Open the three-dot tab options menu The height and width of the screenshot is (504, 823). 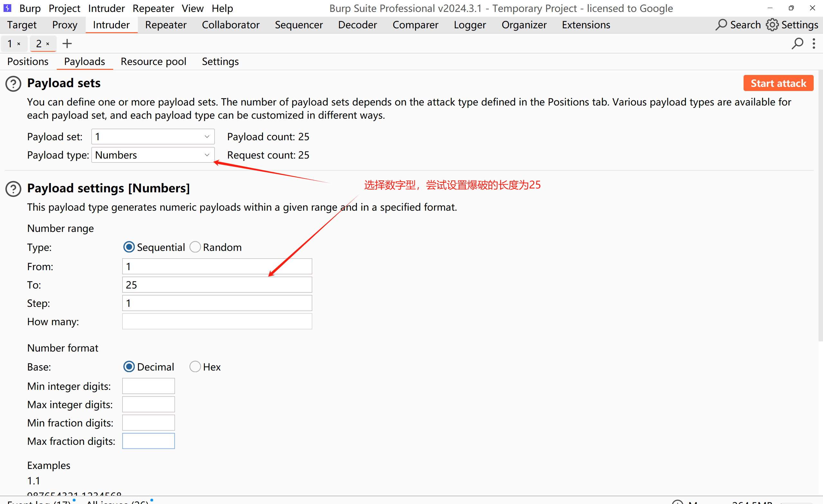tap(814, 43)
